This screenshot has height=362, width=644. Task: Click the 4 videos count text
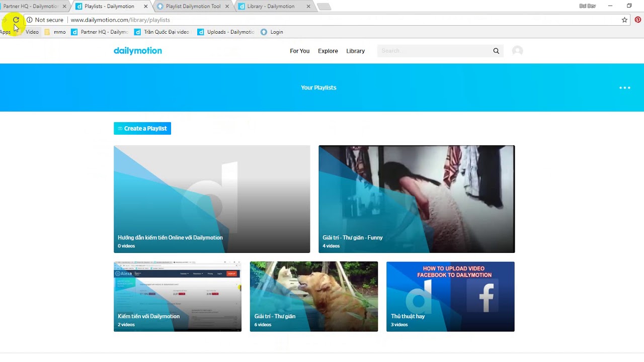coord(331,246)
